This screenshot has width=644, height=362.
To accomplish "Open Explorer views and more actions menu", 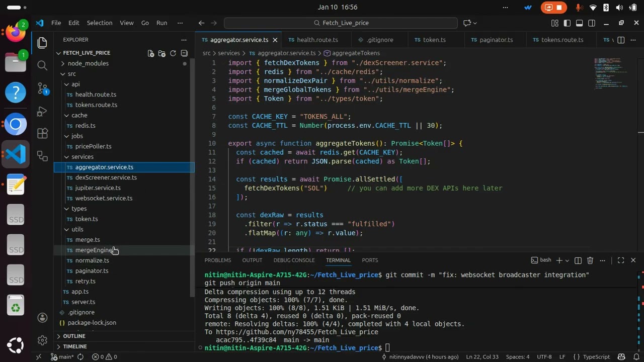I will point(184,40).
